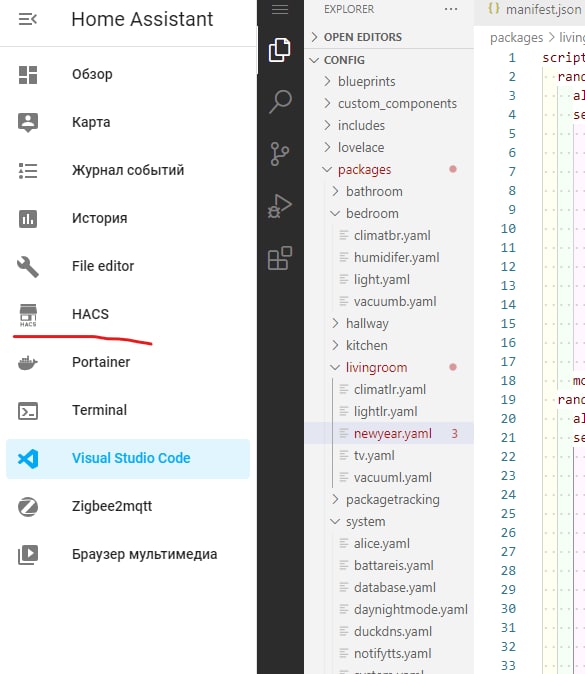Image resolution: width=585 pixels, height=674 pixels.
Task: Click the Visual Studio Code sidebar label
Action: click(131, 458)
